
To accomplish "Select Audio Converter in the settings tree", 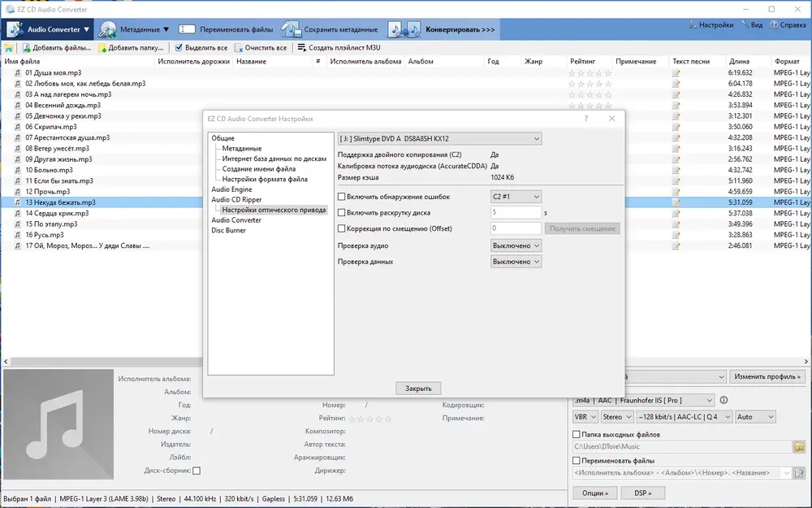I will pyautogui.click(x=236, y=220).
